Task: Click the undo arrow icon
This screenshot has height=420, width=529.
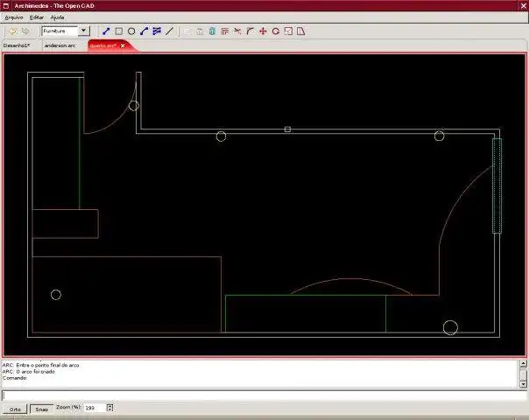Action: tap(13, 31)
